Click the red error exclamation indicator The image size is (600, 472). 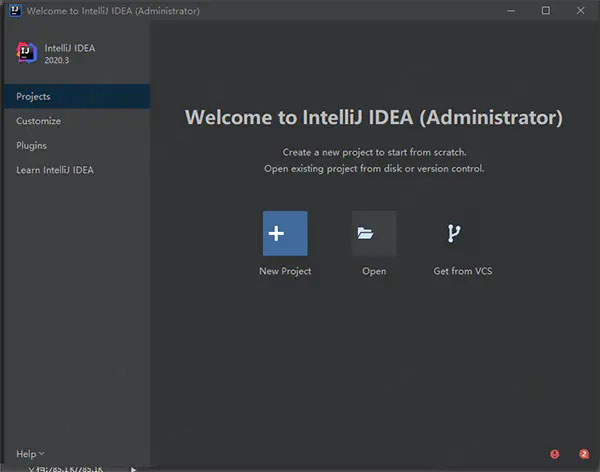click(x=555, y=454)
